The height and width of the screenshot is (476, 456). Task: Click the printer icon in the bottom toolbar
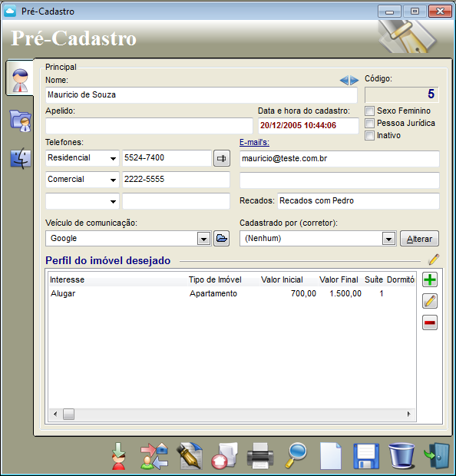[260, 456]
